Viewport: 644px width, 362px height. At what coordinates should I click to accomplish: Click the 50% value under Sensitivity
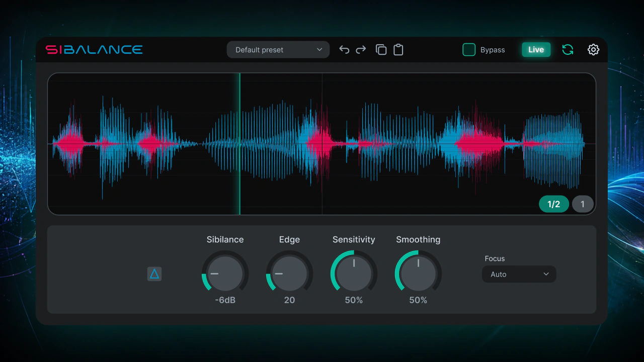coord(354,300)
